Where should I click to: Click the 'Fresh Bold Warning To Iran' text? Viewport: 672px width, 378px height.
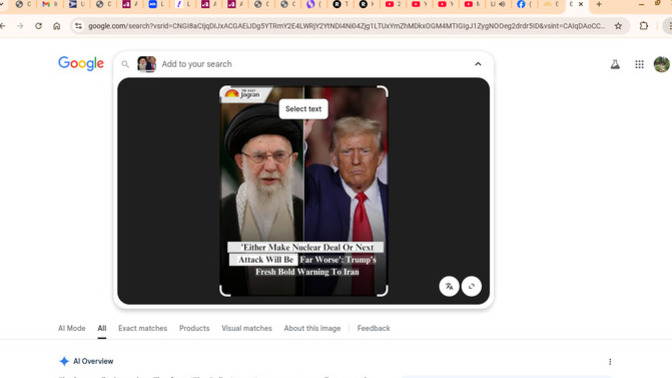pos(307,272)
